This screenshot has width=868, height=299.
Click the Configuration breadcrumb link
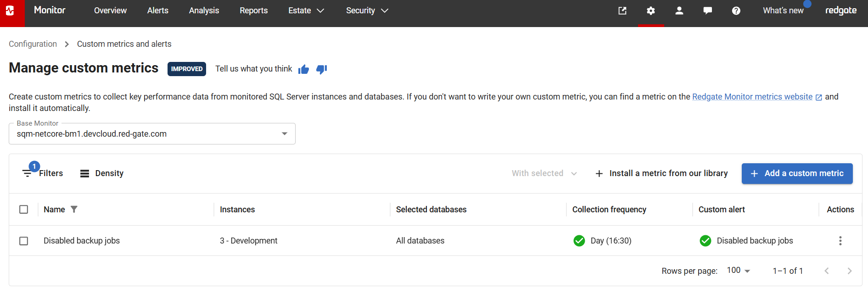point(33,44)
